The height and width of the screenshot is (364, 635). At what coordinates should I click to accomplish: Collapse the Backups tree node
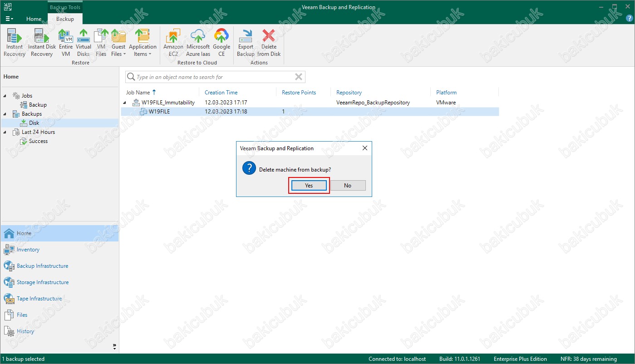5,114
